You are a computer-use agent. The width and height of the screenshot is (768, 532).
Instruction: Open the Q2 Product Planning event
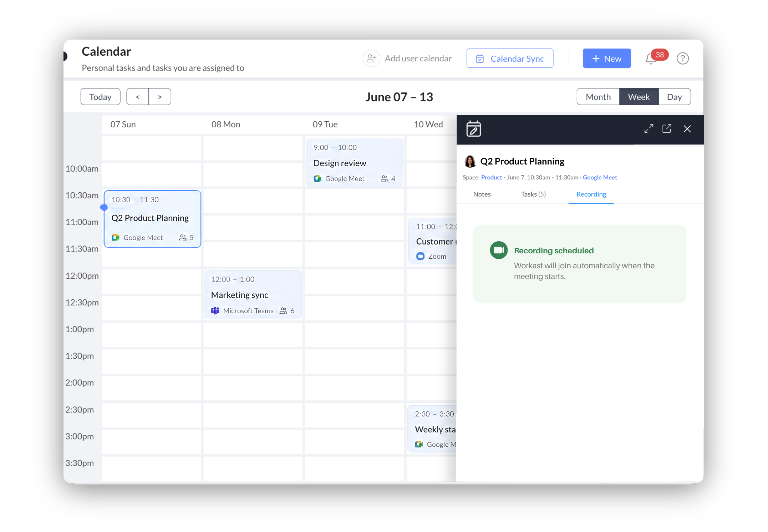pos(152,219)
